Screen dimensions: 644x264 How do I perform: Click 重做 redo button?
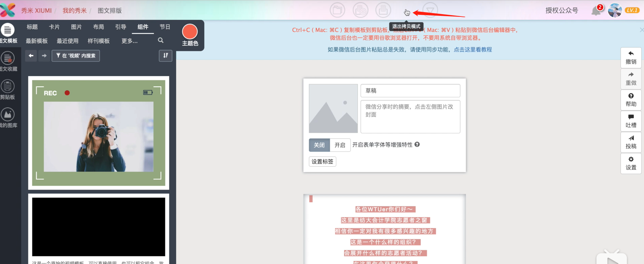[x=631, y=79]
